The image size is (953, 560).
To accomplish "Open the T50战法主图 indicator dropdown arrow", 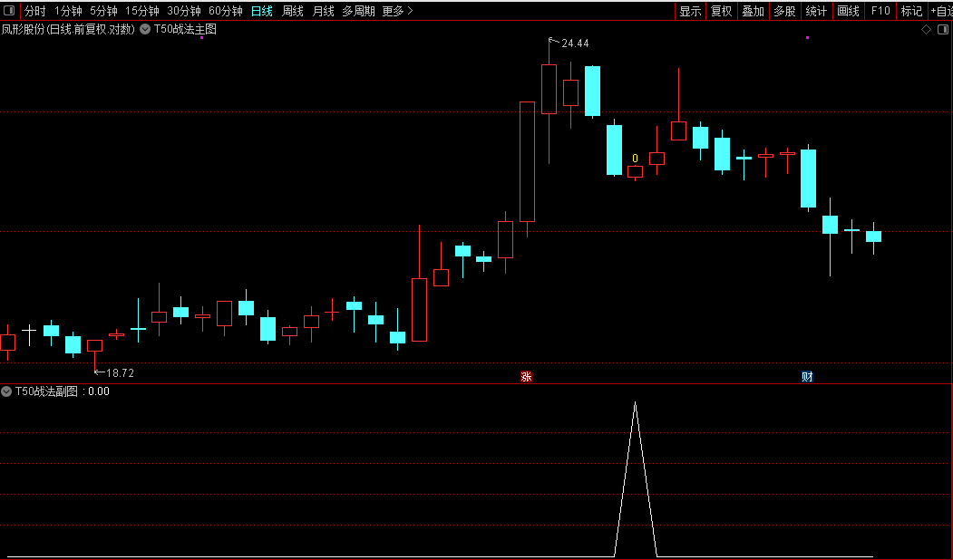I will point(145,29).
